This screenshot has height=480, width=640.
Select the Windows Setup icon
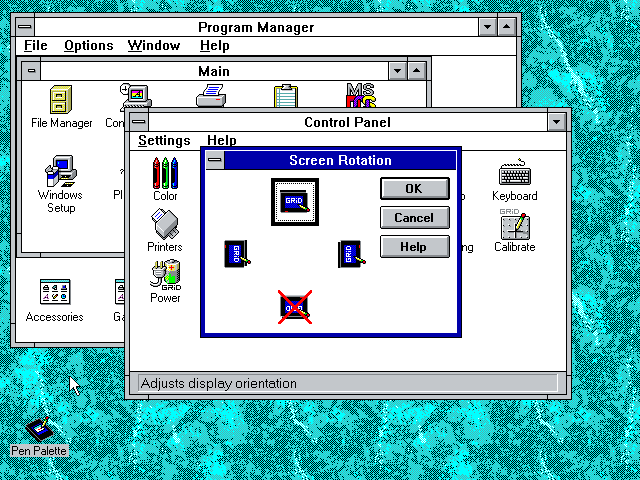(61, 184)
